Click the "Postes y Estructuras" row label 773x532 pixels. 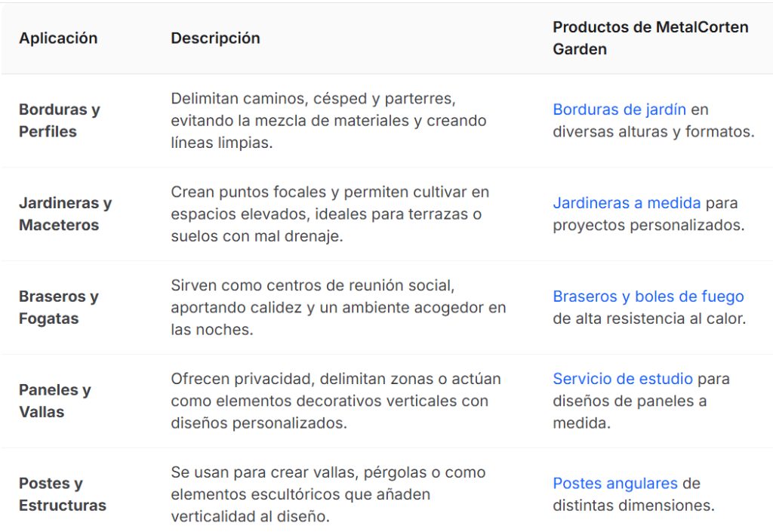pos(62,494)
